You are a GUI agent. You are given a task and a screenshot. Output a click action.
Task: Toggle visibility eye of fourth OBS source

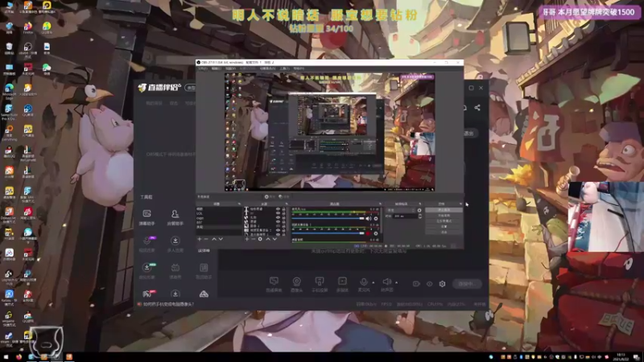click(x=278, y=222)
